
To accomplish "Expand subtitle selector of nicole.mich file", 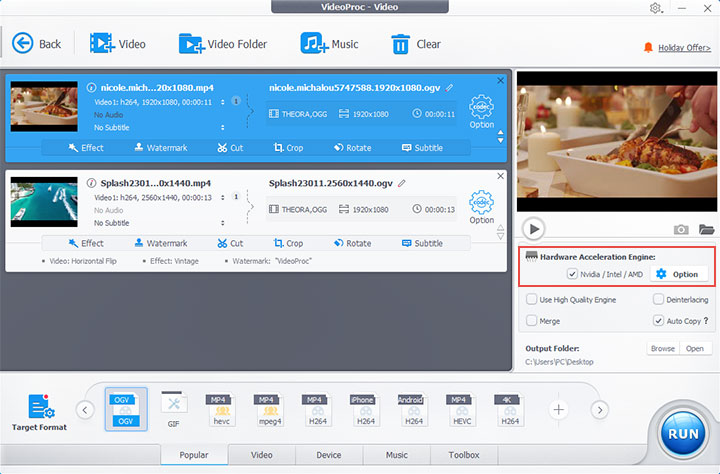I will tap(223, 128).
